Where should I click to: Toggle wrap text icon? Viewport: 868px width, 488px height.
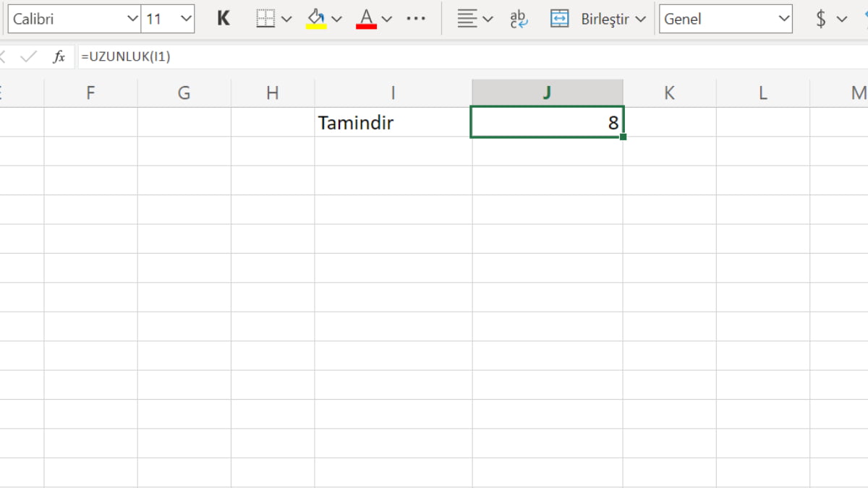tap(519, 19)
